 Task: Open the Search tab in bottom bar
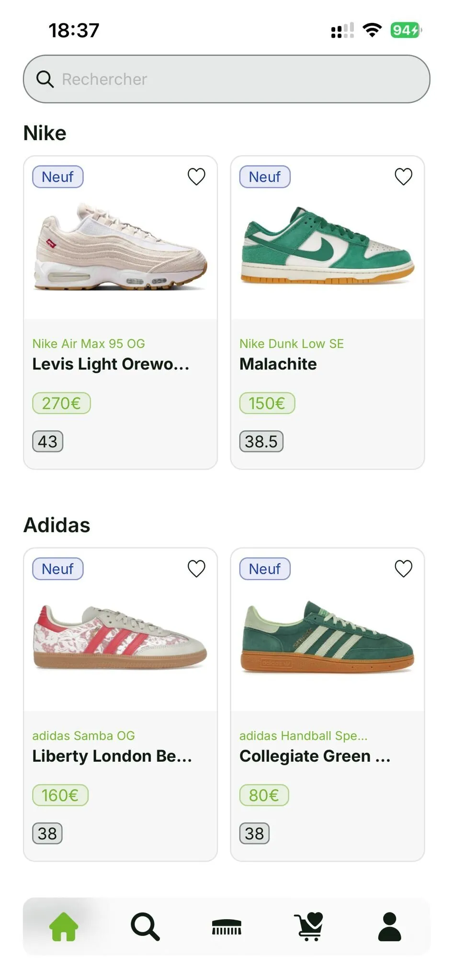click(x=145, y=926)
